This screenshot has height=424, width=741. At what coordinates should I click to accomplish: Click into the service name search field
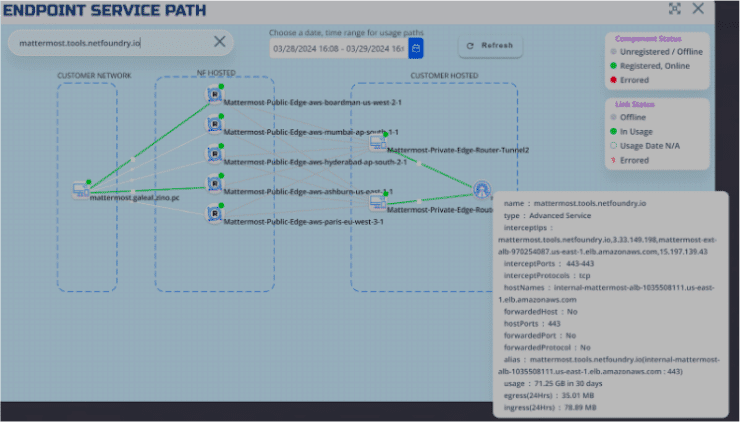coord(110,43)
